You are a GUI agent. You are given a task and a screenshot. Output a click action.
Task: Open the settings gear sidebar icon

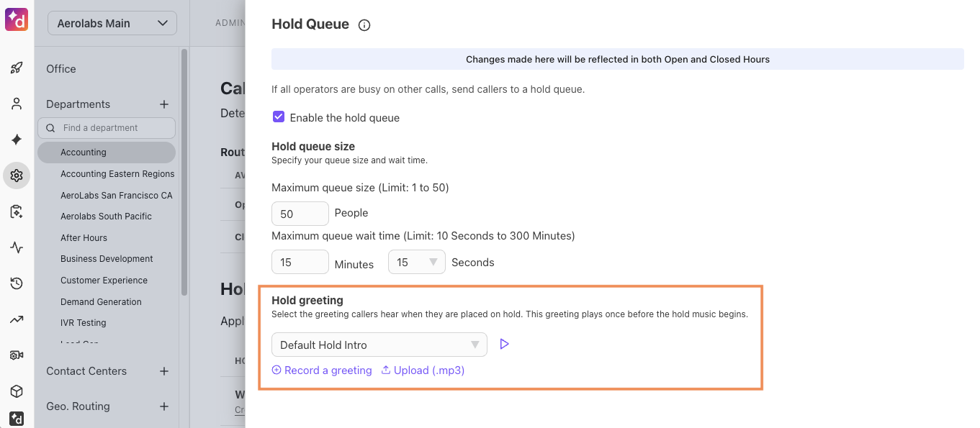[x=17, y=176]
